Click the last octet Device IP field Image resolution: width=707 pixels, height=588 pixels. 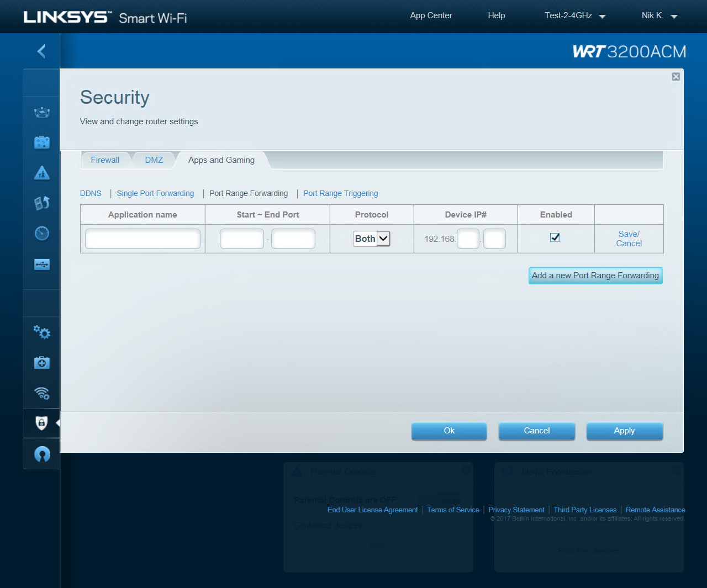pos(494,239)
